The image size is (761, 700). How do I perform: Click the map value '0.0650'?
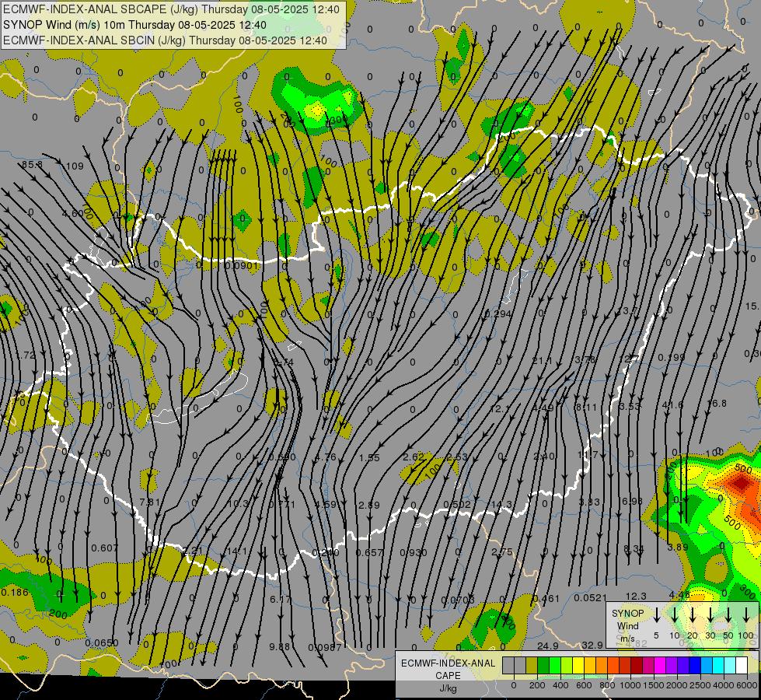coord(101,642)
